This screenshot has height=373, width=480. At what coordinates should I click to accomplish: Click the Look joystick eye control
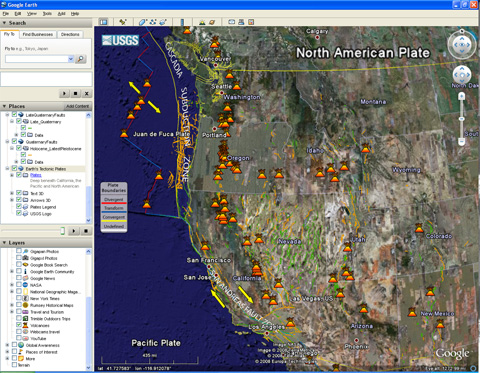(x=462, y=45)
